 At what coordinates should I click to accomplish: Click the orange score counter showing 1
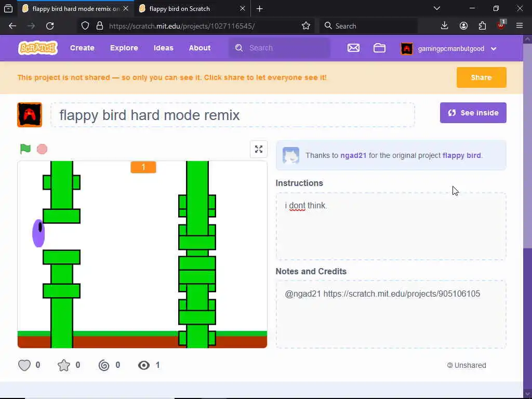click(x=143, y=167)
